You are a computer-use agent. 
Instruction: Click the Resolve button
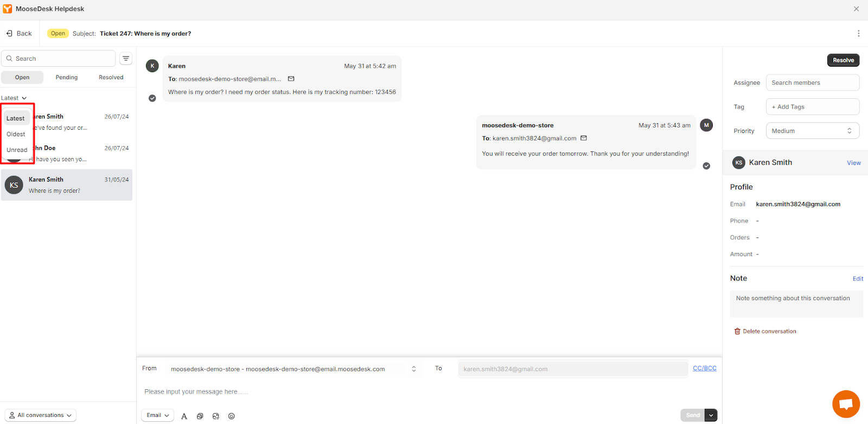(843, 60)
